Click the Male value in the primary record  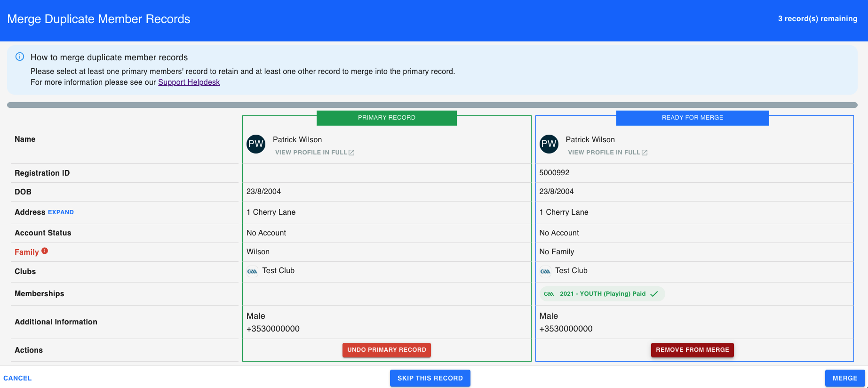pyautogui.click(x=256, y=316)
